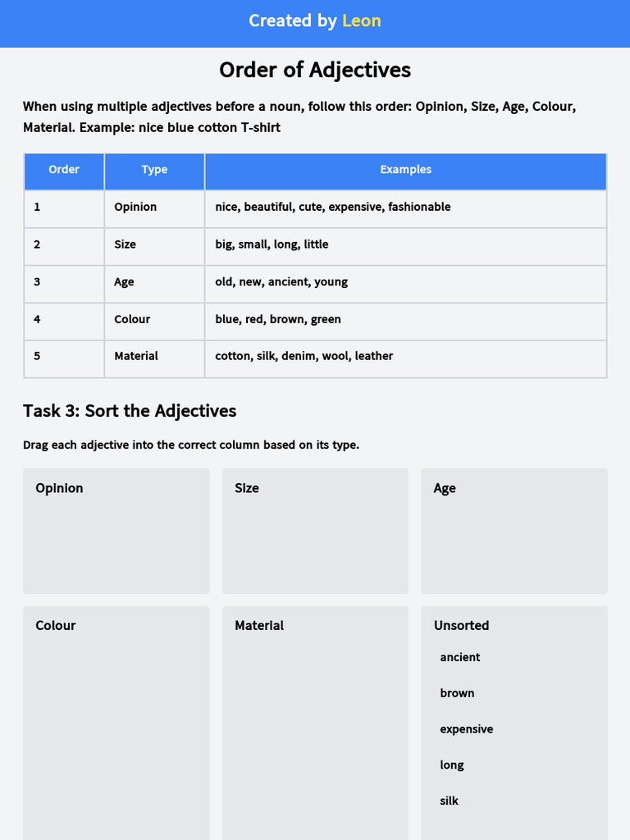The width and height of the screenshot is (630, 840).
Task: Select the Opinion row examples cell
Action: 405,208
